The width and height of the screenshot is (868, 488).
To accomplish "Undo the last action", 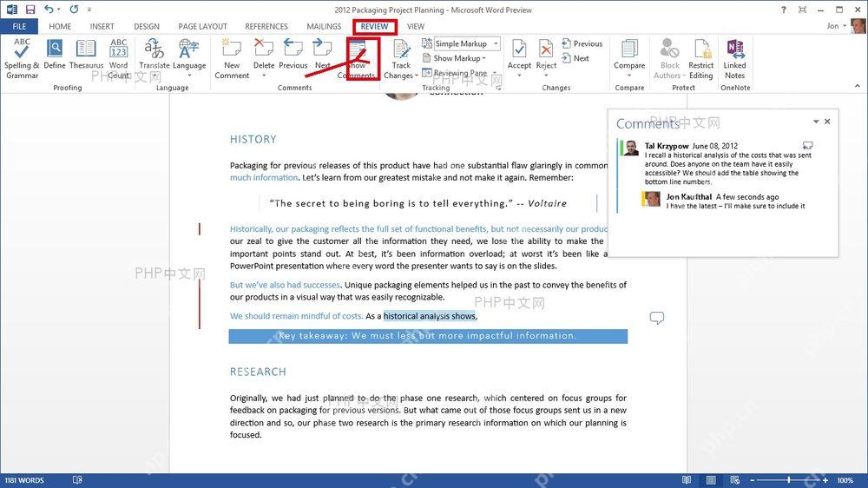I will click(49, 10).
